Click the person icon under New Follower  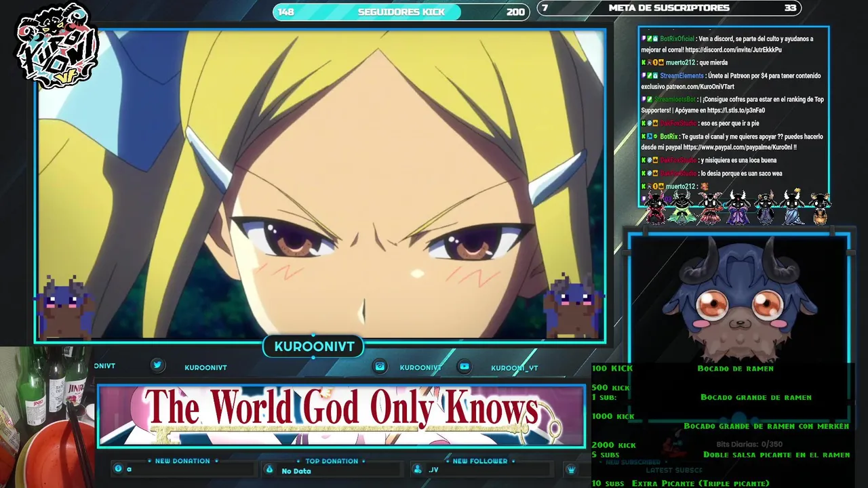418,470
